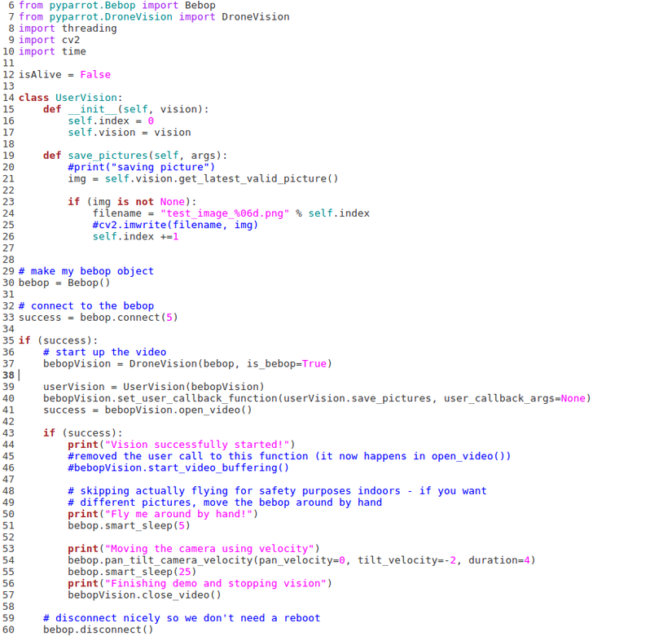Click the commented '#cv2.imwrite(filename, img)' line
This screenshot has width=672, height=636.
[x=175, y=225]
